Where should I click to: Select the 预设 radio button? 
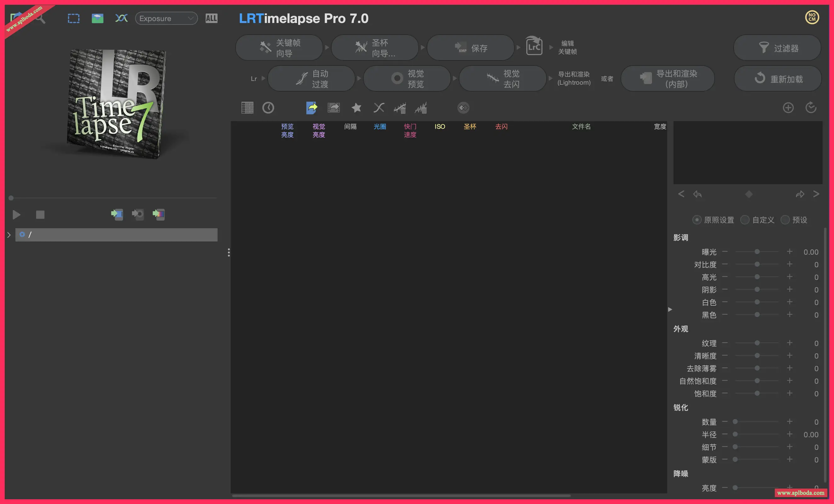(x=785, y=220)
